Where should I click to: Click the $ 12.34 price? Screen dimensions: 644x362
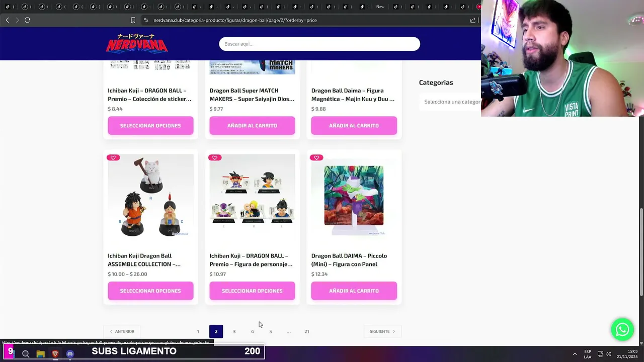(x=319, y=275)
